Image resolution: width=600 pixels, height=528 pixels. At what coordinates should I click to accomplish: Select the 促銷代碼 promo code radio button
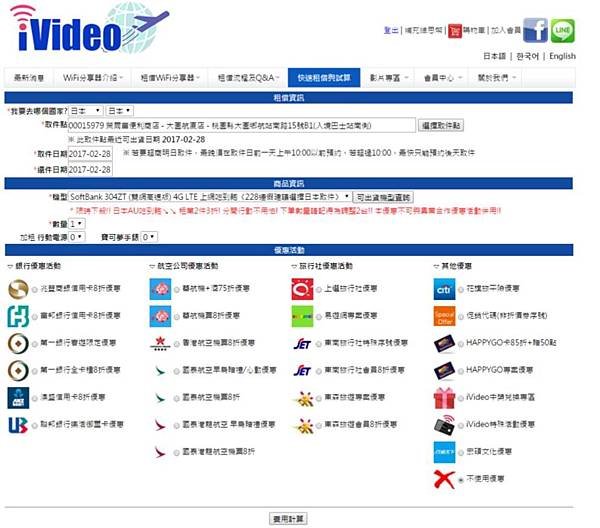click(x=461, y=317)
